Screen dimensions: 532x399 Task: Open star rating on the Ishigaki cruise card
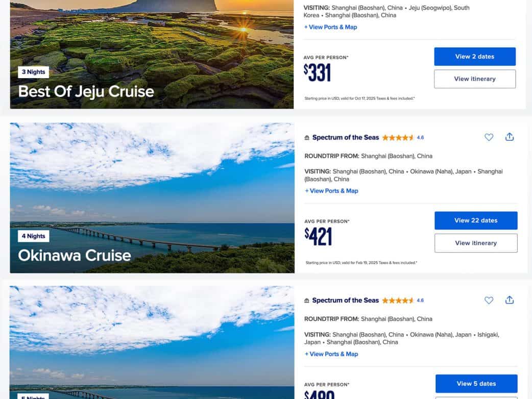[402, 301]
